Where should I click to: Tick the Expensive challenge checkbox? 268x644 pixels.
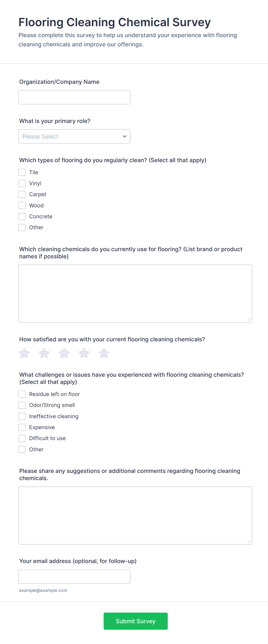click(22, 427)
